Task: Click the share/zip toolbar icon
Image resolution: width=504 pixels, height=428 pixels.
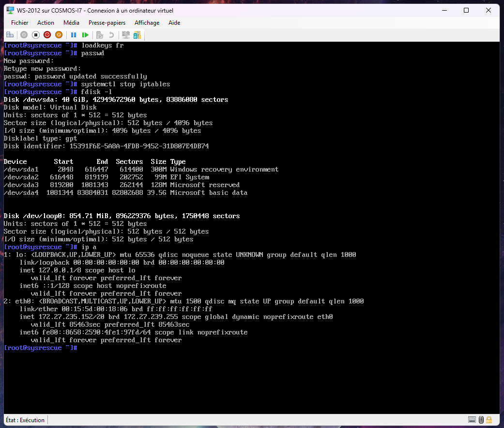Action: tap(137, 35)
